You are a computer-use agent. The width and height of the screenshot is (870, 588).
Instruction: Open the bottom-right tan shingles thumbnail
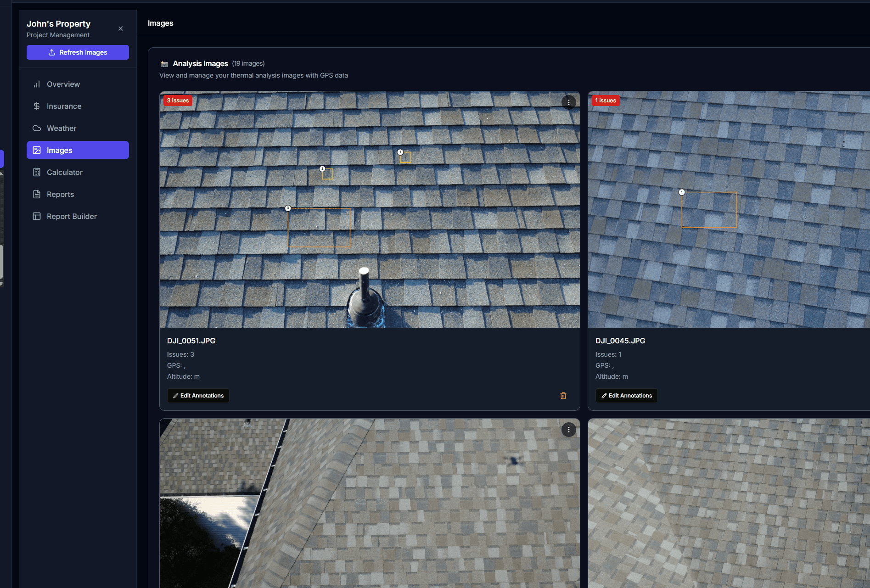729,503
